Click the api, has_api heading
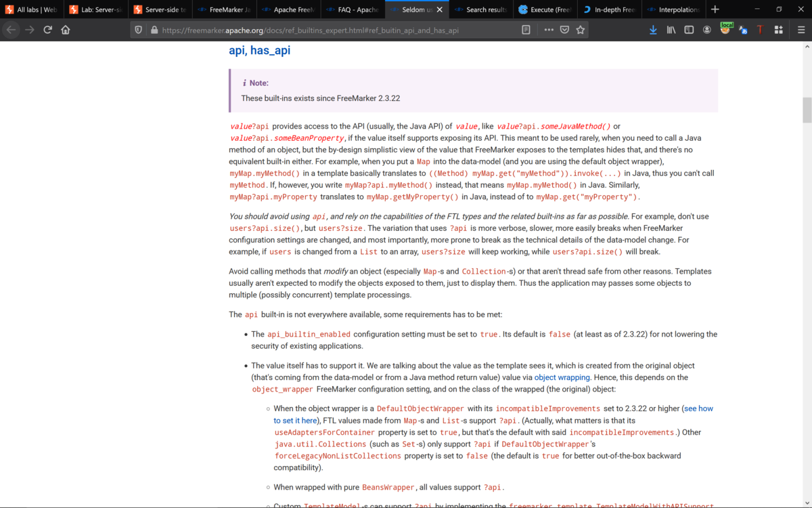Screen dimensions: 812x508 [260, 51]
